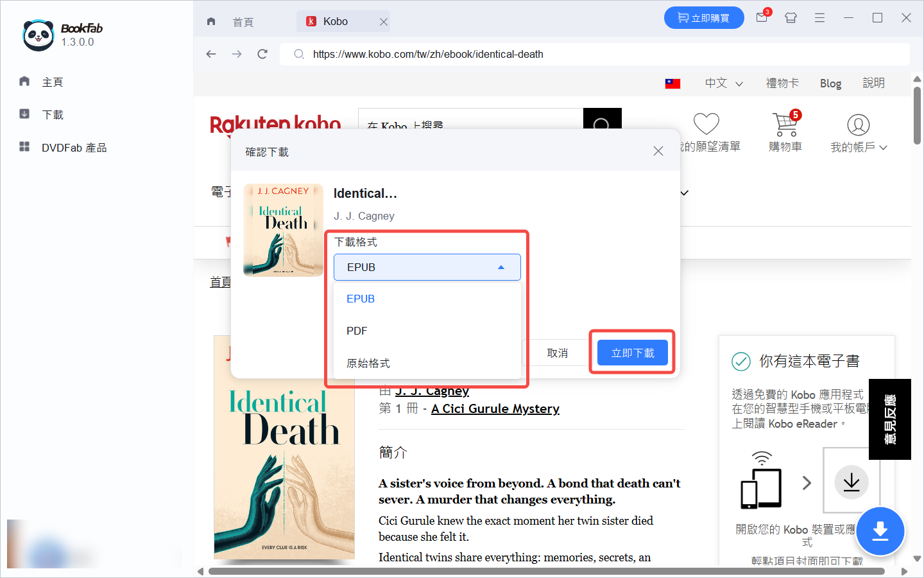Click the devices with wifi icon
Screen dimensions: 924x578
761,480
